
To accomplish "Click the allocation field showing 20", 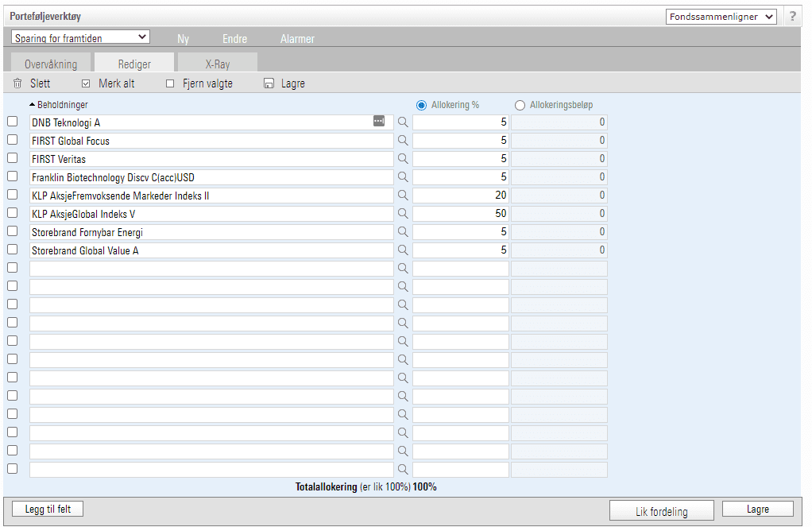I will pyautogui.click(x=461, y=196).
